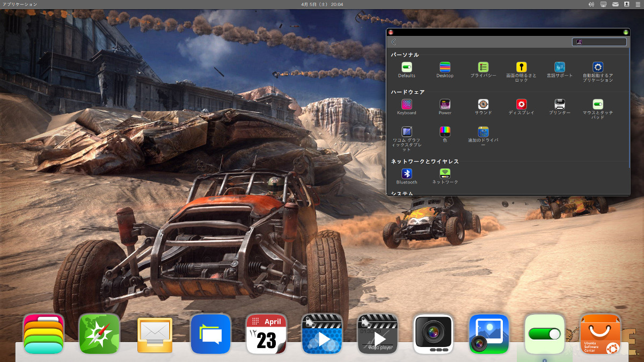Open the date and time indicator

[322, 4]
